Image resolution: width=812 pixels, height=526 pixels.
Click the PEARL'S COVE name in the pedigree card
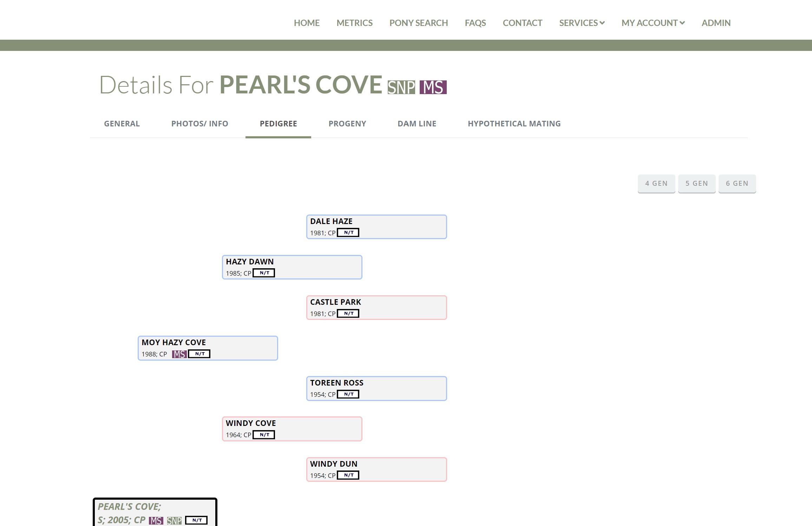129,506
